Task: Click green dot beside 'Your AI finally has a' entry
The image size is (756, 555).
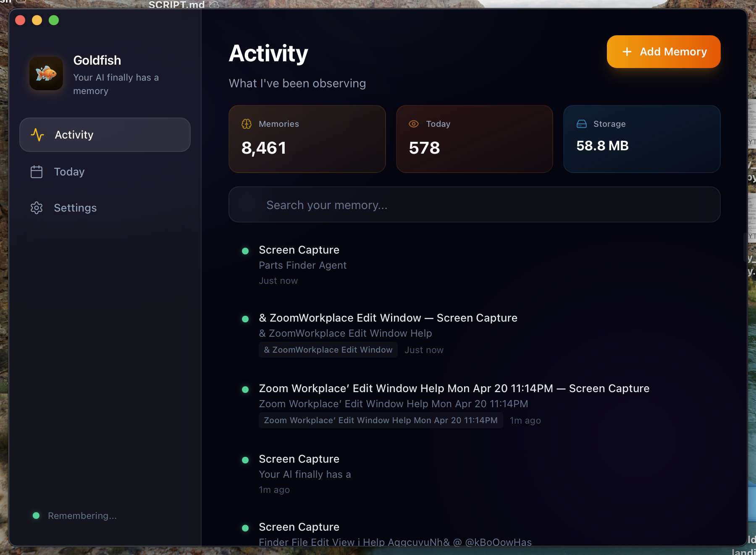Action: click(x=245, y=460)
